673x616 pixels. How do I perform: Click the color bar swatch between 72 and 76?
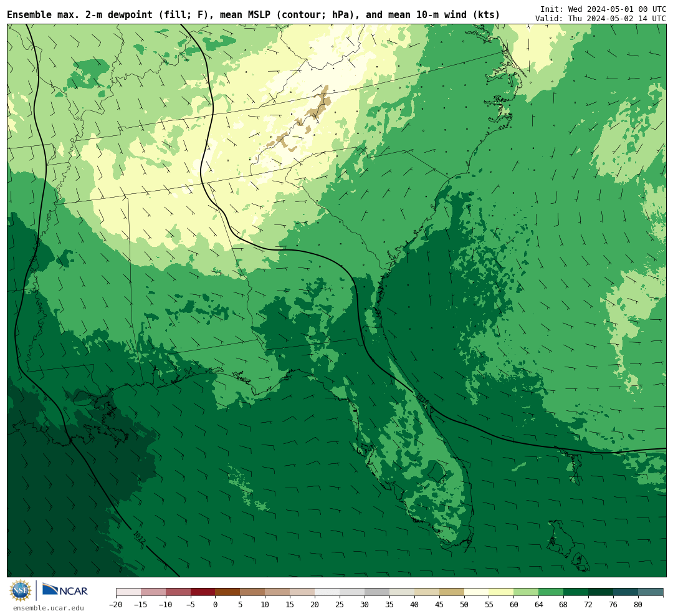(601, 592)
